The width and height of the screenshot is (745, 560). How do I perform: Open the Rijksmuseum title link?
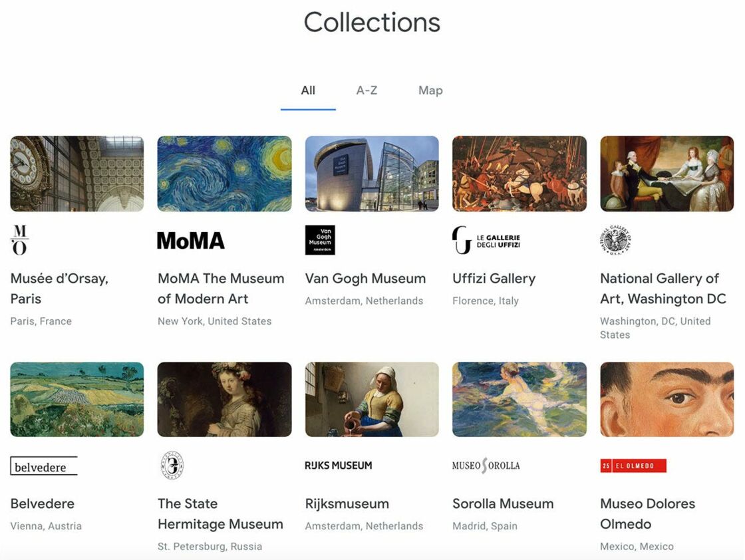(347, 503)
